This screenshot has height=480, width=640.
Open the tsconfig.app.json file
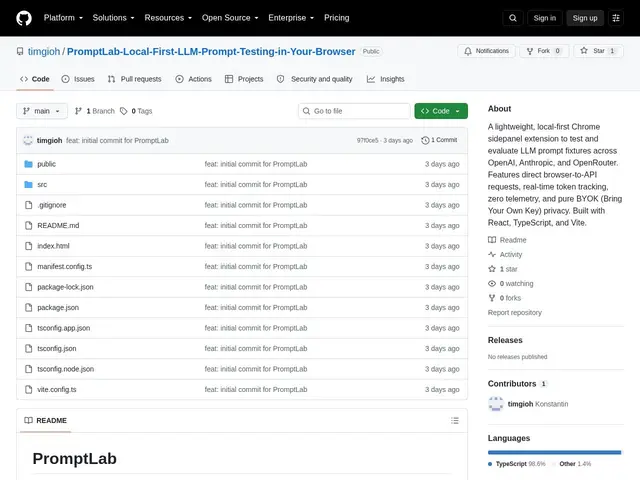pos(64,328)
